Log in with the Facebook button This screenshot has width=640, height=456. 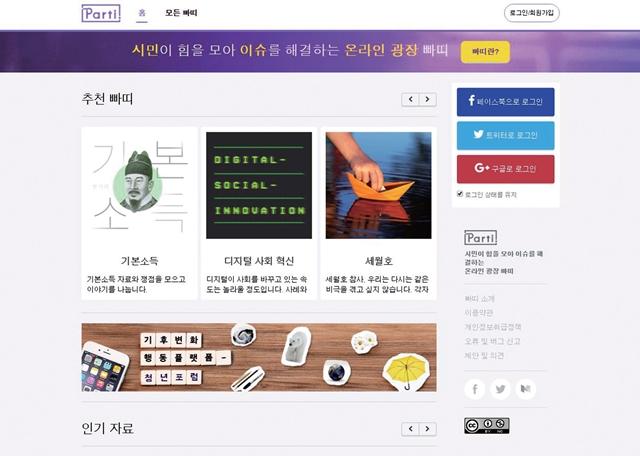coord(505,102)
